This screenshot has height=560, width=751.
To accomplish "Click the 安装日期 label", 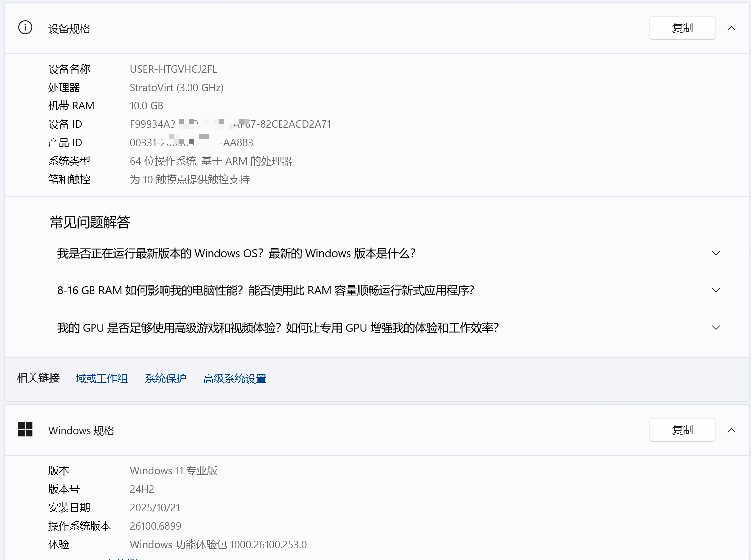I will (x=69, y=508).
